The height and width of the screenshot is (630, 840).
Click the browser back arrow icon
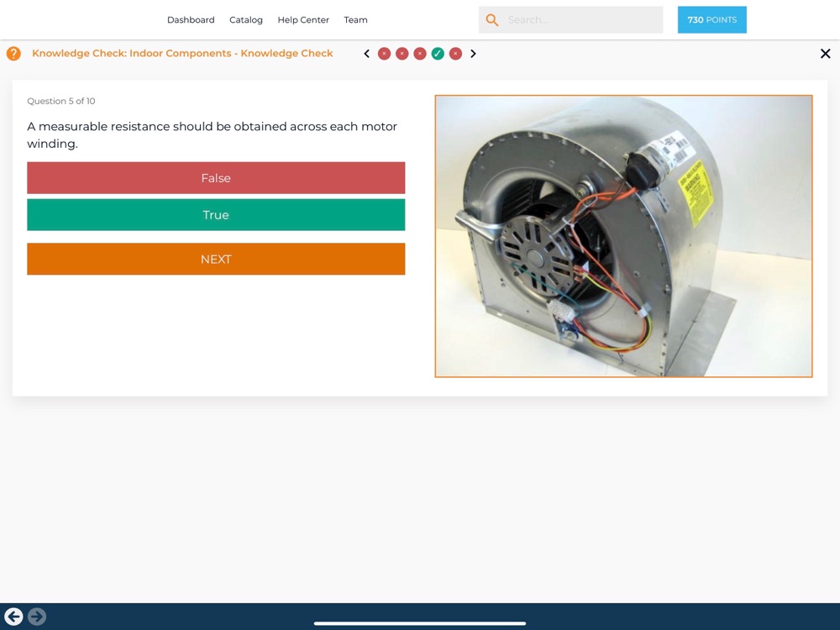pyautogui.click(x=13, y=617)
